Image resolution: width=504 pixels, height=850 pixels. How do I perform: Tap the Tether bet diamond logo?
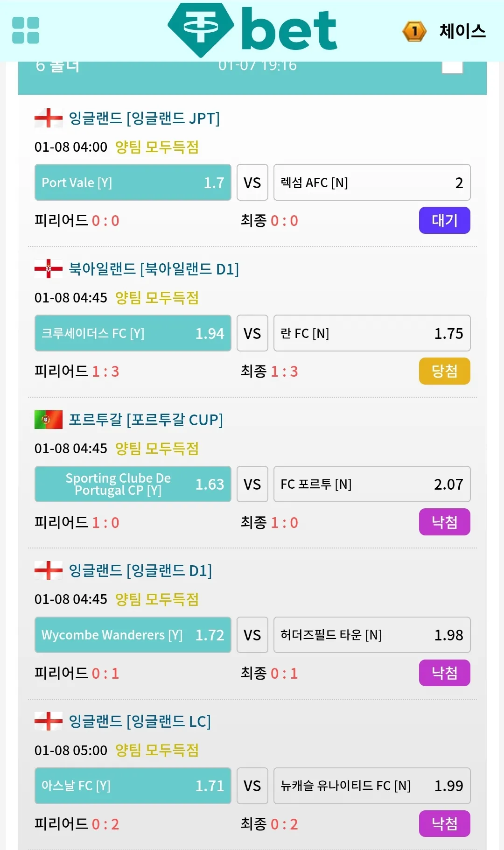[x=201, y=30]
